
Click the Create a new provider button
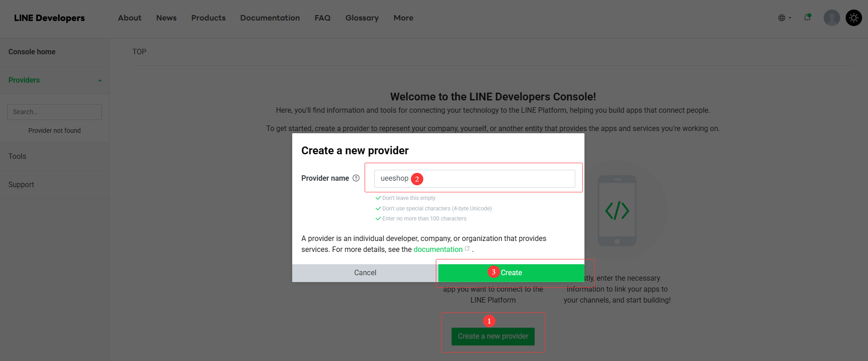(x=493, y=336)
